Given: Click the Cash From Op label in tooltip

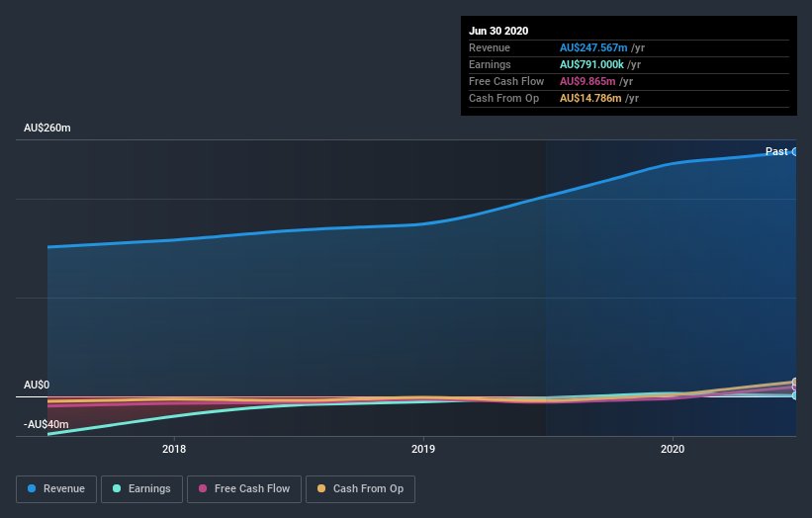Looking at the screenshot, I should (503, 98).
